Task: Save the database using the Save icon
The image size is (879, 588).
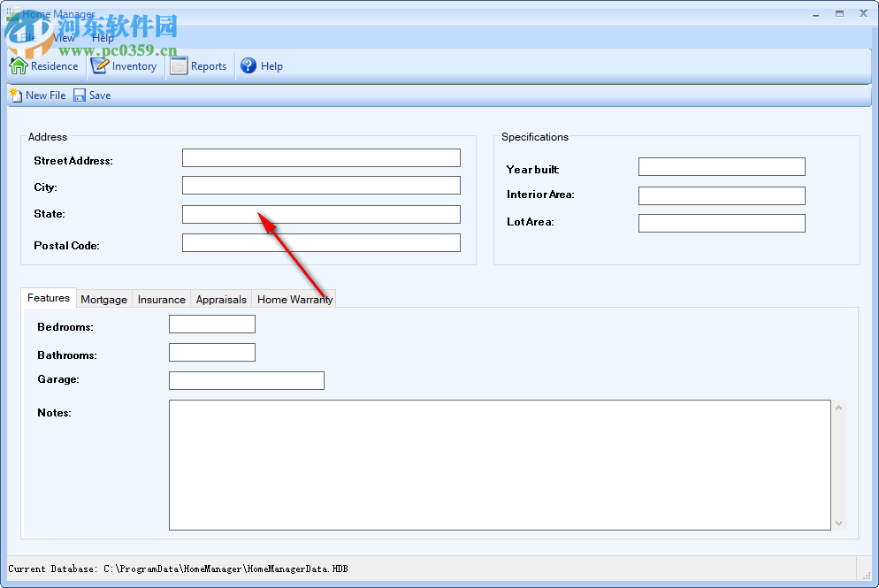Action: 79,95
